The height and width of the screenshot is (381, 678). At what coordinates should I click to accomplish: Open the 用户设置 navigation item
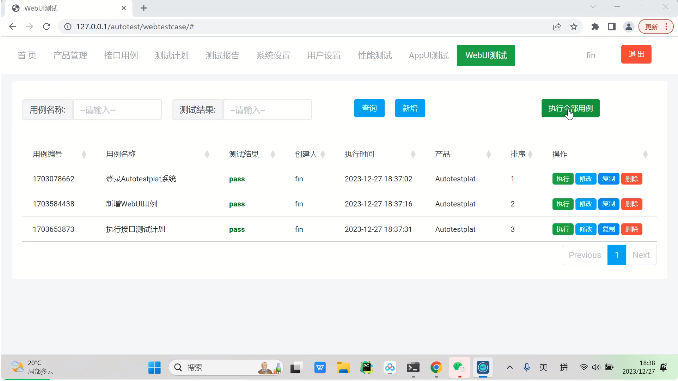pos(324,55)
